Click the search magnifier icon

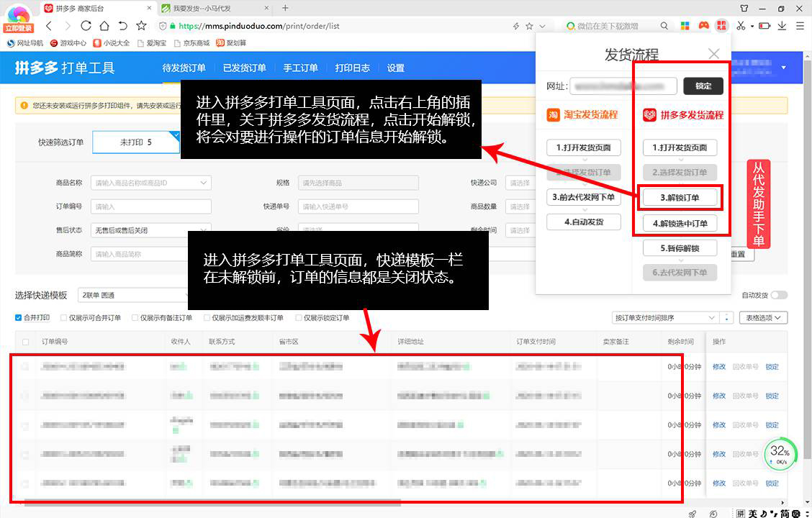coord(664,26)
